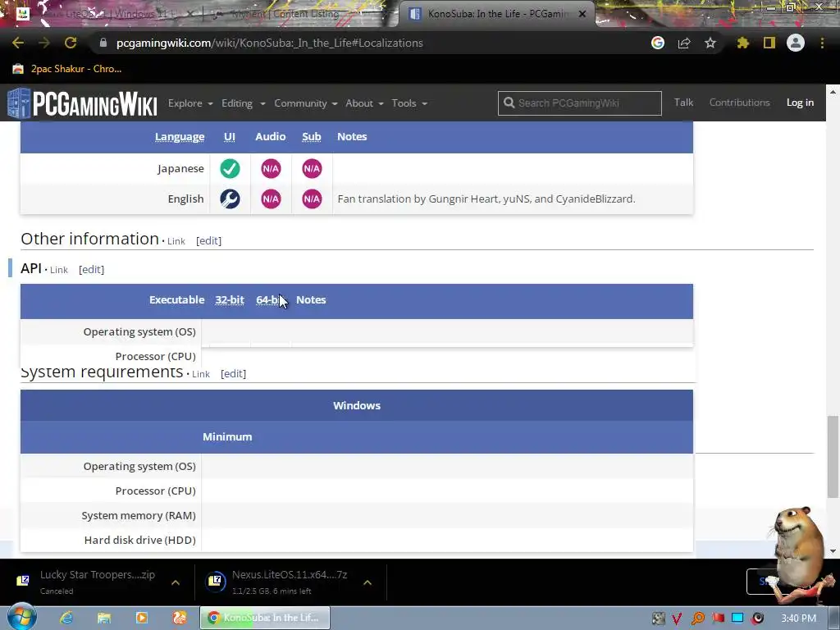840x630 pixels.
Task: Open media player taskbar icon
Action: [142, 618]
